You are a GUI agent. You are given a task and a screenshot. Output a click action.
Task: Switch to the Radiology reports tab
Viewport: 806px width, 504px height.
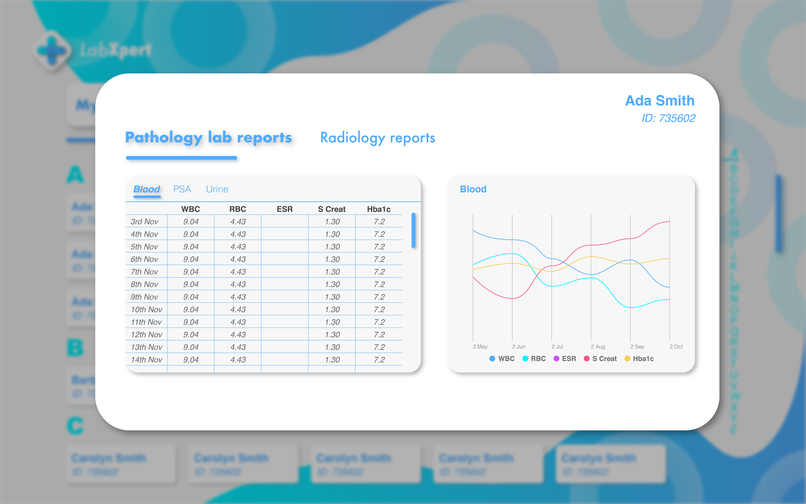(377, 138)
